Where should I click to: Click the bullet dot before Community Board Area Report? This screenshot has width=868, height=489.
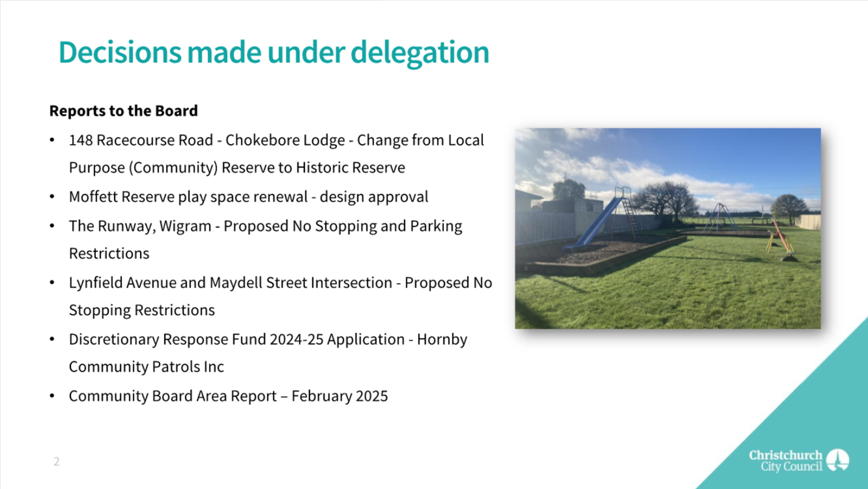pyautogui.click(x=52, y=396)
